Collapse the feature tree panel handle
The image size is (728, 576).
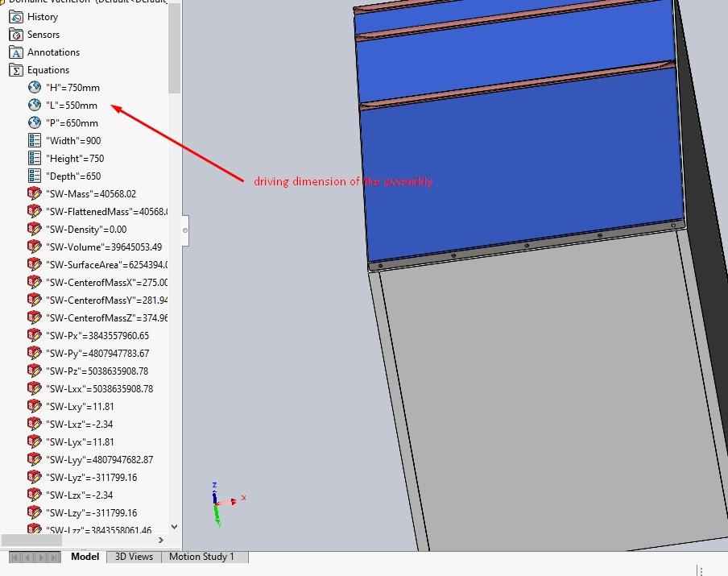pyautogui.click(x=185, y=230)
